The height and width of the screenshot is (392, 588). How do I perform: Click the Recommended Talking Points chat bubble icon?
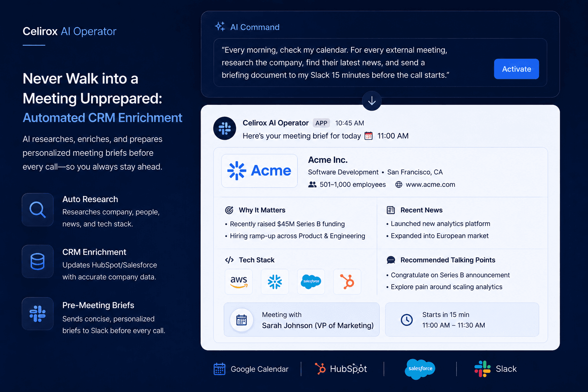[391, 260]
